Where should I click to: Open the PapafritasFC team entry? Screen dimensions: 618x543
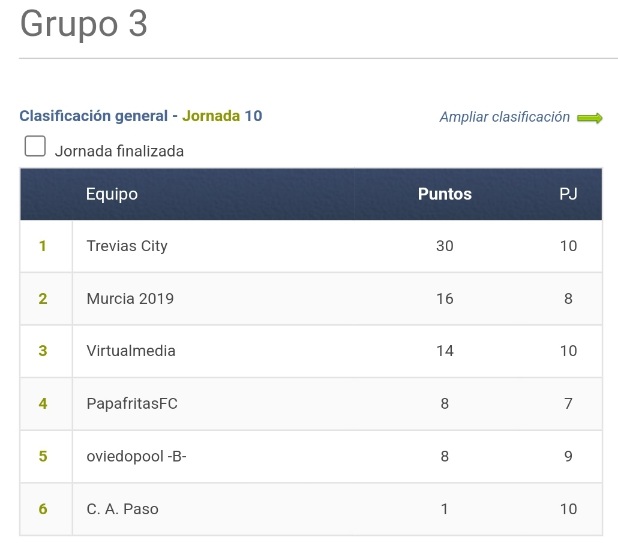[132, 404]
